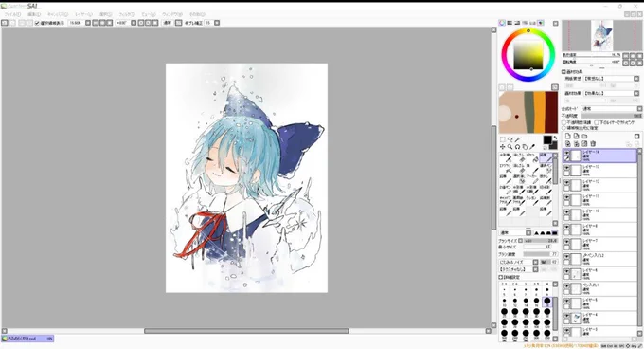The height and width of the screenshot is (349, 644).
Task: Select the zoom magnifier tool
Action: click(x=510, y=147)
